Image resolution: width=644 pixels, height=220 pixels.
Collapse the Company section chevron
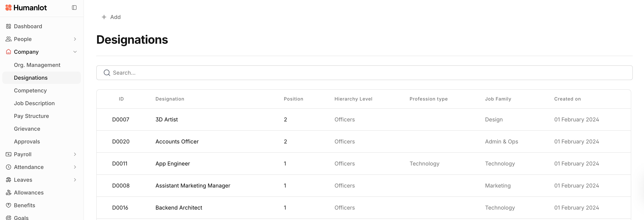pos(75,52)
